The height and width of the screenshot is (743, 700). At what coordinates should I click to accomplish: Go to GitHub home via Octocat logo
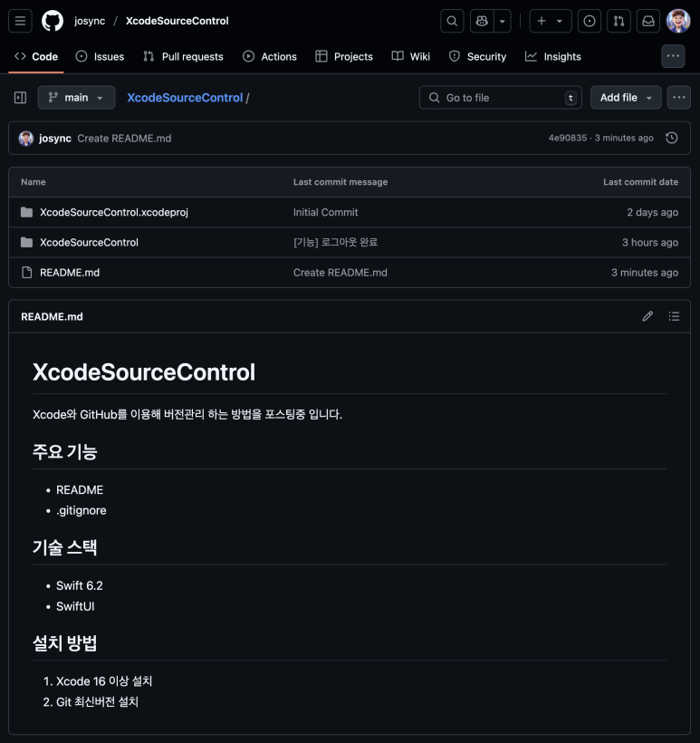pyautogui.click(x=53, y=21)
